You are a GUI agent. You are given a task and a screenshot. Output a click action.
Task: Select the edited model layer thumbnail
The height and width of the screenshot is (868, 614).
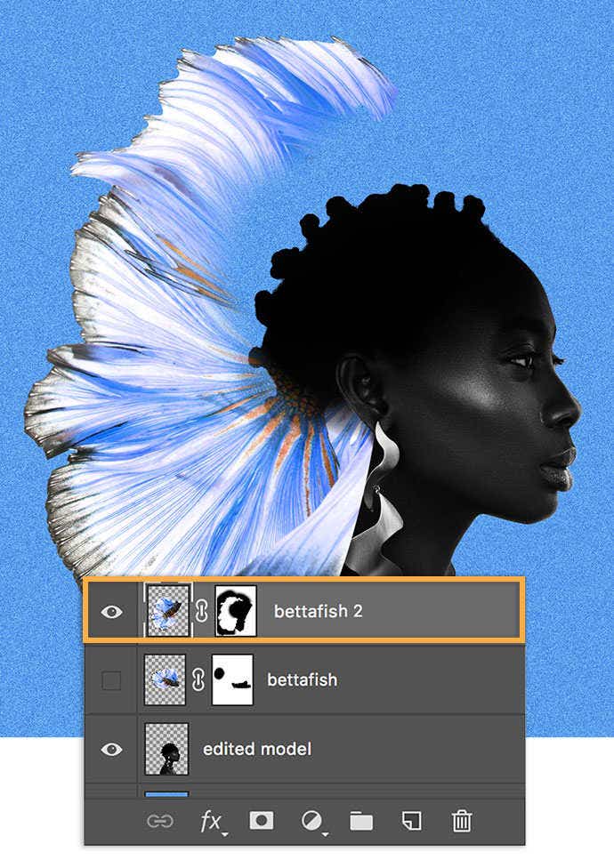click(x=166, y=749)
